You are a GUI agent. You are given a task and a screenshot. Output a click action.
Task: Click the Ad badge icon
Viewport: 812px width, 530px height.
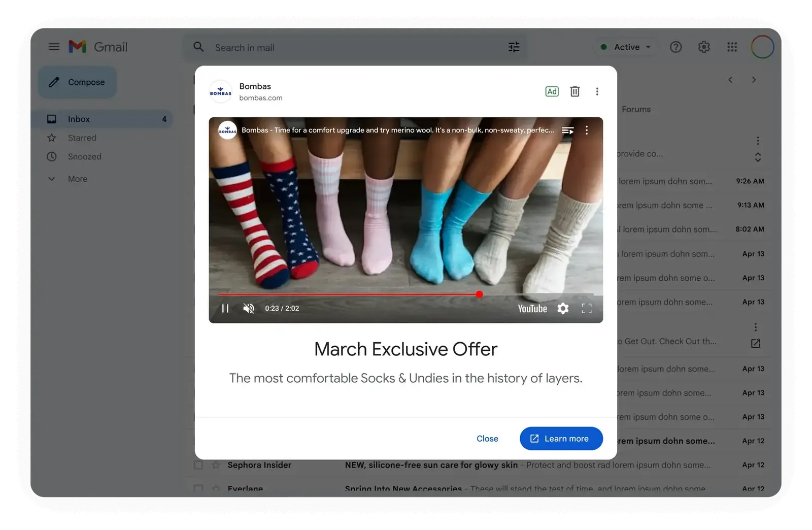coord(552,91)
